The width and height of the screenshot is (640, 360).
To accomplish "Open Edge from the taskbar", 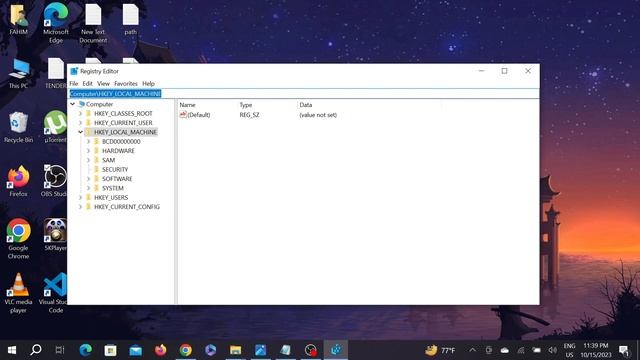I will [x=86, y=350].
